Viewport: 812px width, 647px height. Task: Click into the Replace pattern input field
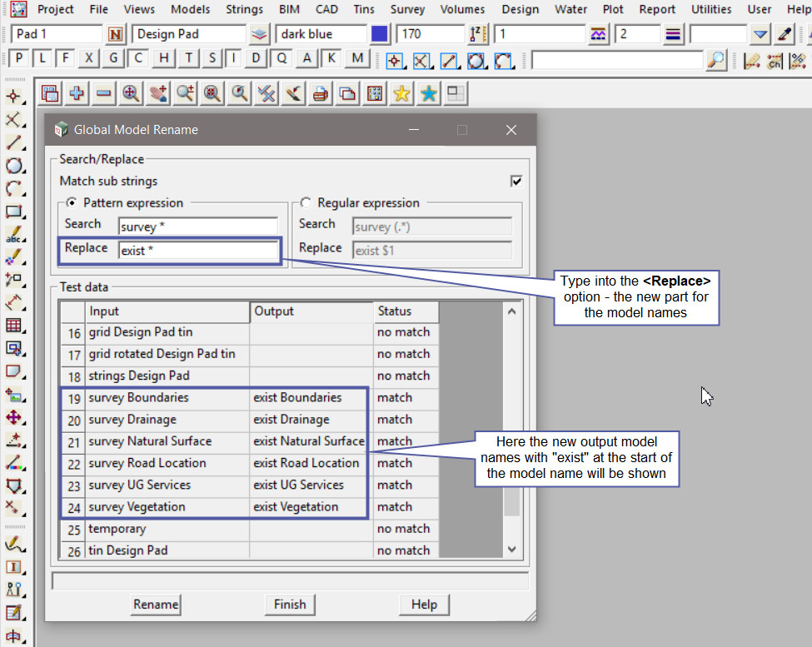(x=197, y=250)
